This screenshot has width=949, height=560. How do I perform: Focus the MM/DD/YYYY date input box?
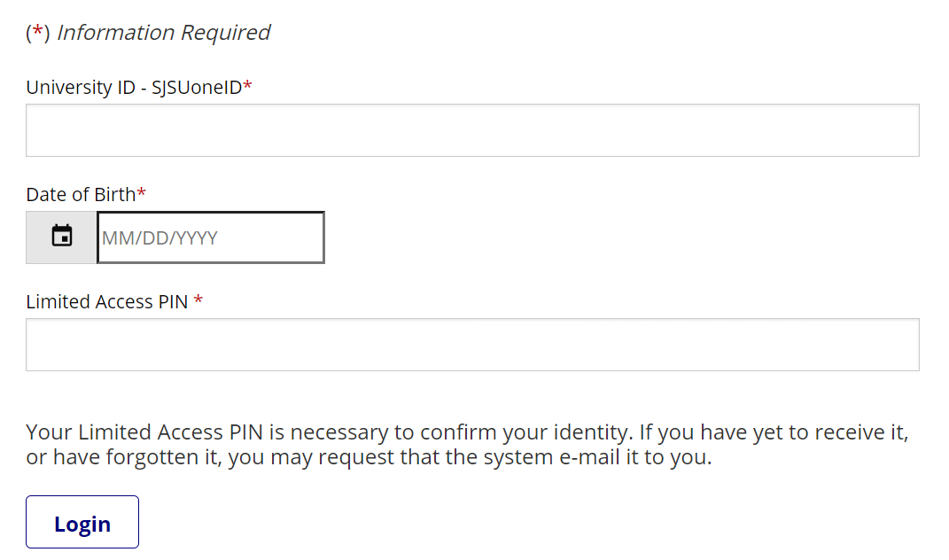click(210, 237)
